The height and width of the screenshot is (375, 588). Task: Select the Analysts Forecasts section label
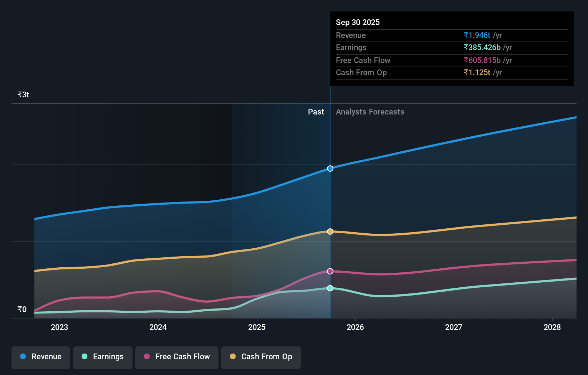click(370, 112)
